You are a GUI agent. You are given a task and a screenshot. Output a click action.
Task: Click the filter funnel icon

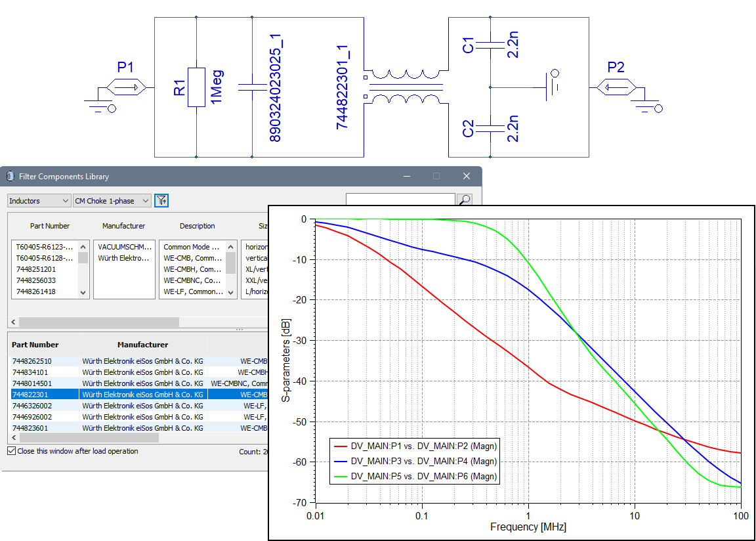point(161,200)
